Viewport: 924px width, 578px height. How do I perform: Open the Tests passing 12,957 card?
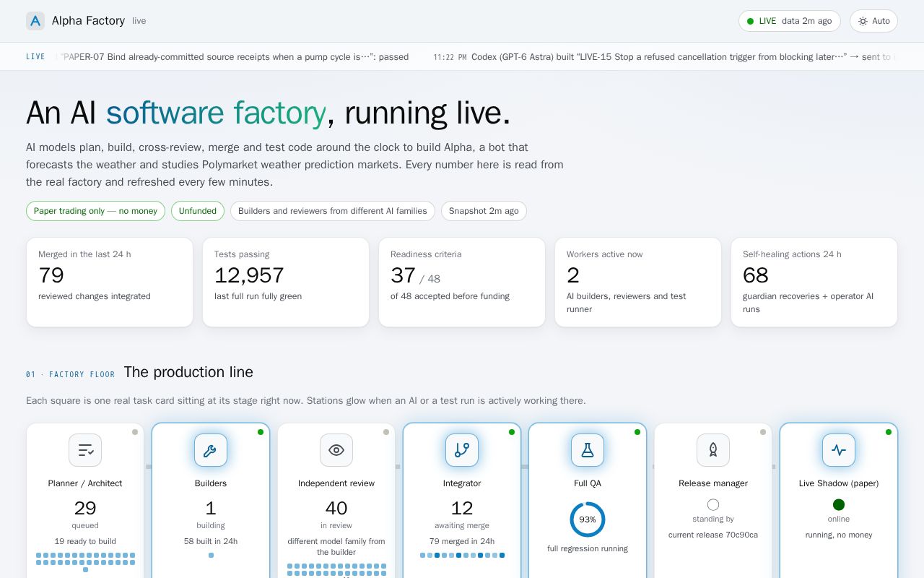(x=286, y=282)
